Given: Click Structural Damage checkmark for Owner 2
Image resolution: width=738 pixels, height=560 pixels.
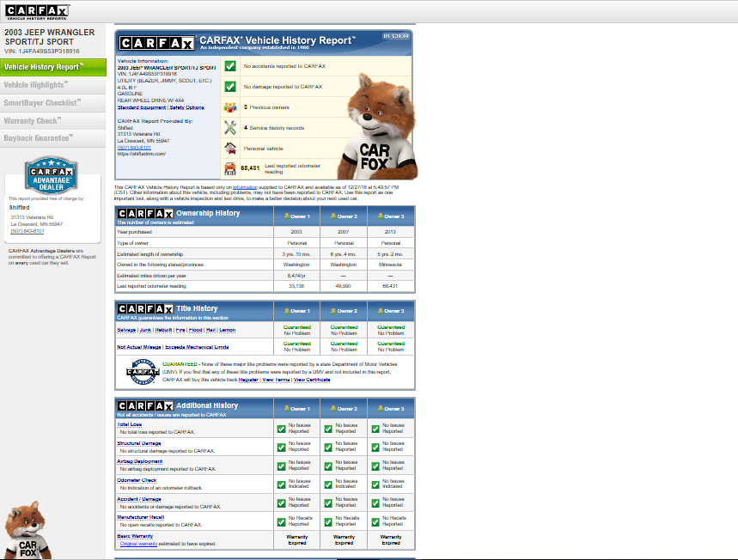Looking at the screenshot, I should pos(328,447).
